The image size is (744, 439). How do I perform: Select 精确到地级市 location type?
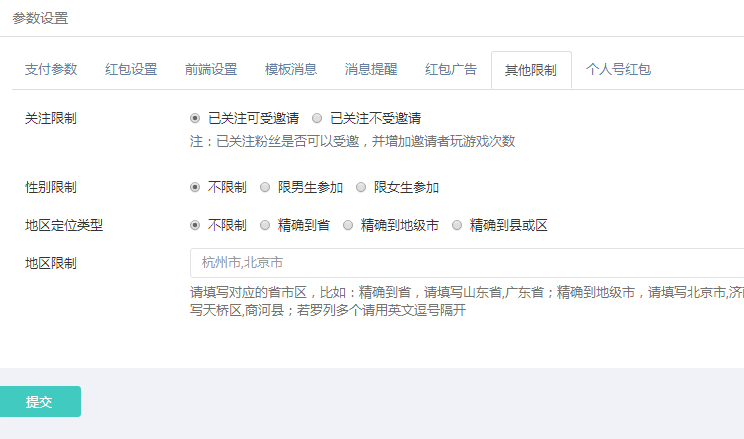click(x=348, y=225)
